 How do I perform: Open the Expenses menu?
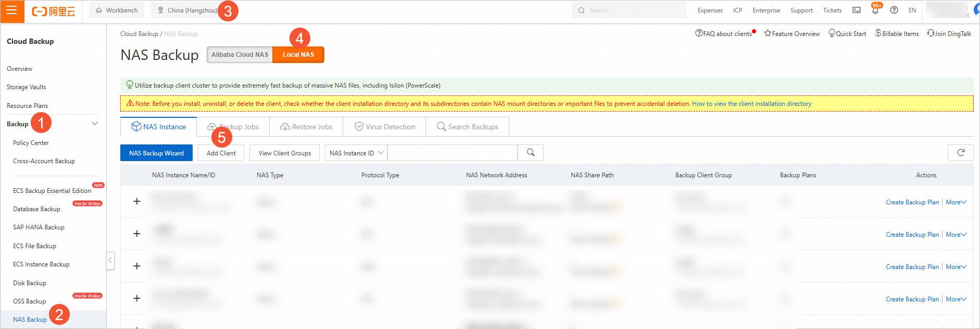click(x=710, y=10)
